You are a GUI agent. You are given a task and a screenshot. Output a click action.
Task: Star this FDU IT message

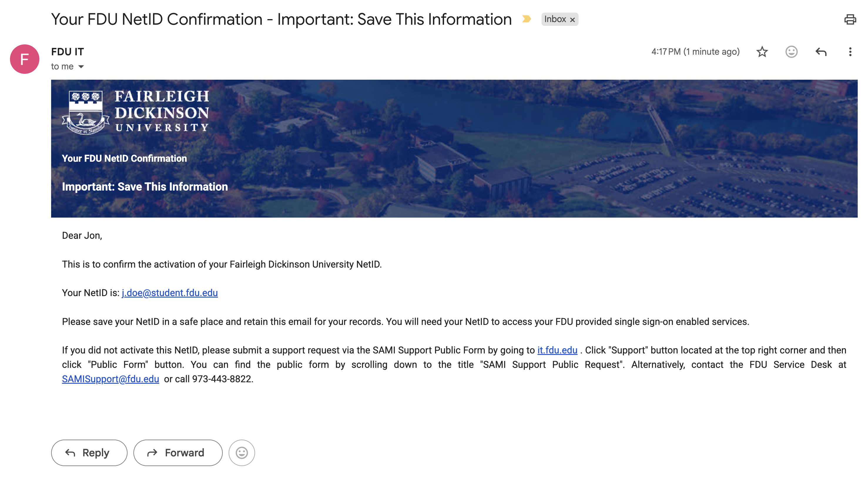[x=762, y=51]
